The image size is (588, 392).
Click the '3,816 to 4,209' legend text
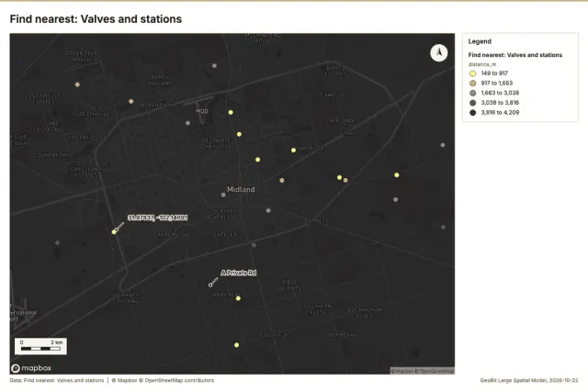[x=500, y=112]
